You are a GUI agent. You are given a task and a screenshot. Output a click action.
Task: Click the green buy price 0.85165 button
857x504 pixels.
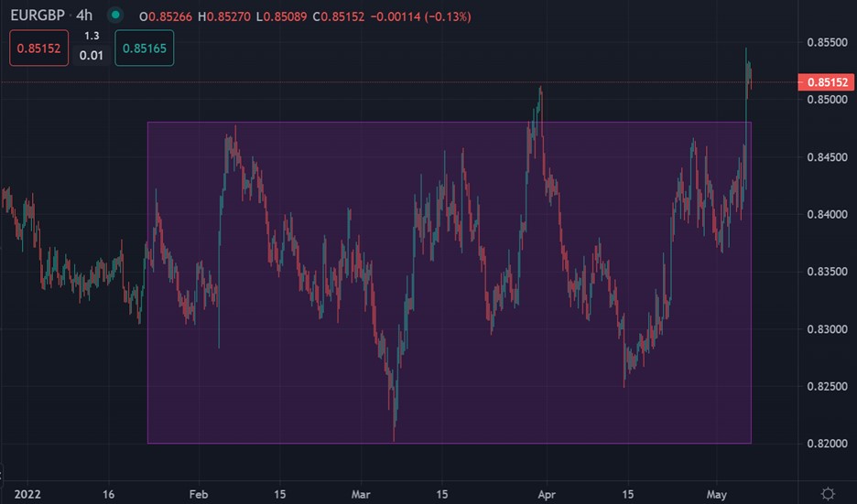pos(145,48)
